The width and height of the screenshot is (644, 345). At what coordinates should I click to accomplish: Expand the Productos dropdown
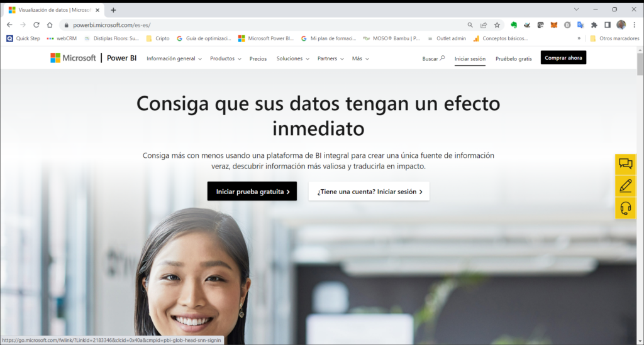(x=226, y=58)
